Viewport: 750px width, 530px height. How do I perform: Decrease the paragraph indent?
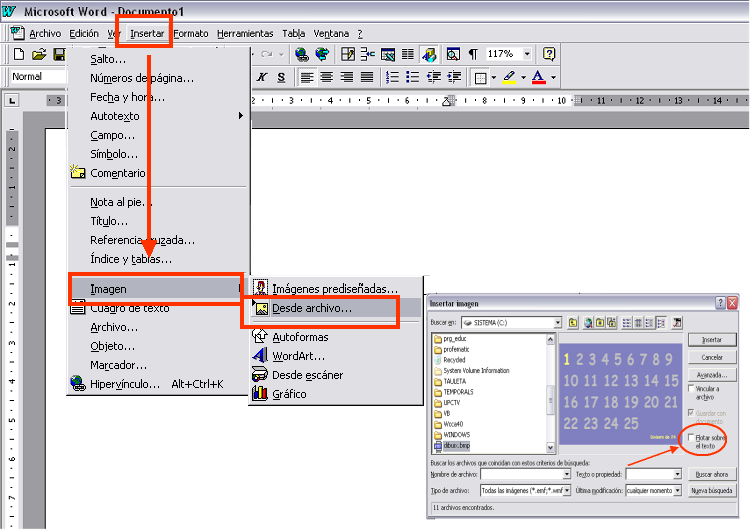[x=434, y=77]
